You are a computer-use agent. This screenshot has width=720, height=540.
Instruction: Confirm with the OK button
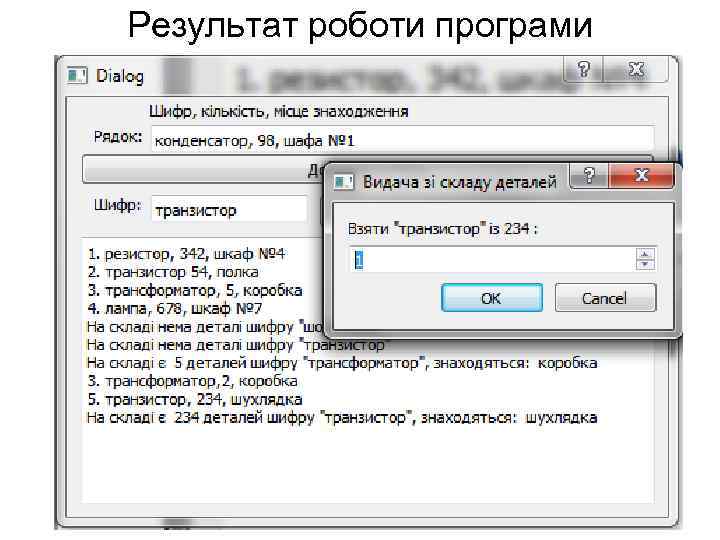point(492,298)
